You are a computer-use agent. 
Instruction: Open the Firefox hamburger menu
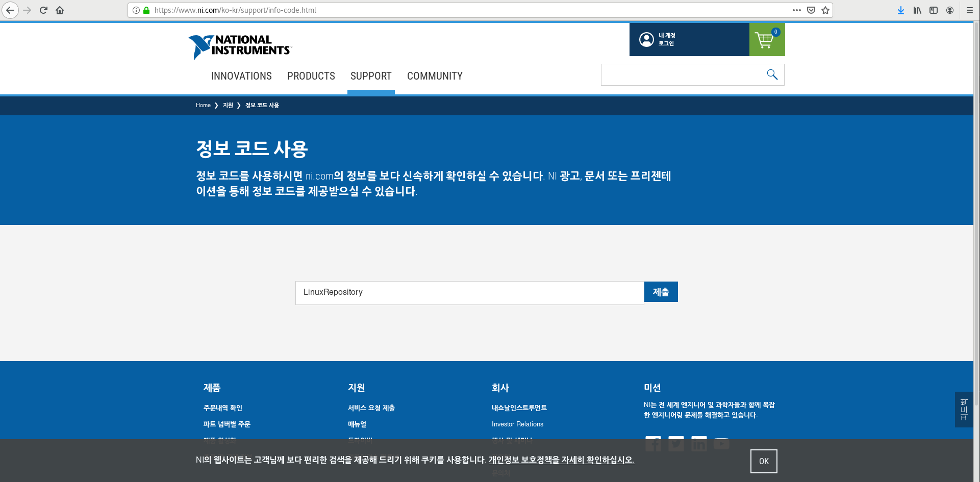(x=970, y=10)
